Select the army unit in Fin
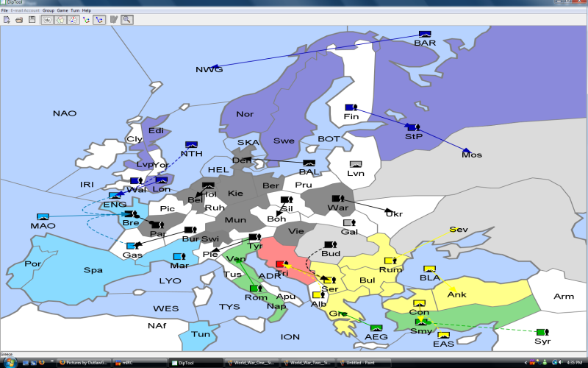Viewport: 588px width, 368px height. tap(351, 107)
